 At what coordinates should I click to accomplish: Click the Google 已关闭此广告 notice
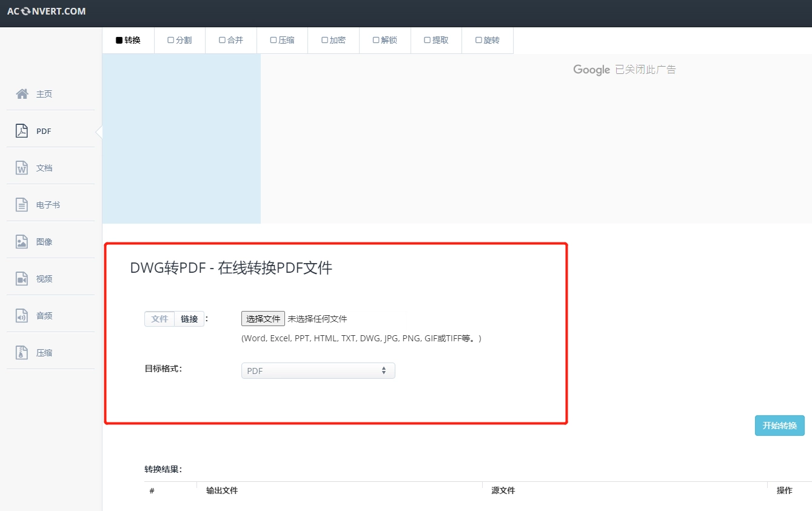(x=625, y=70)
